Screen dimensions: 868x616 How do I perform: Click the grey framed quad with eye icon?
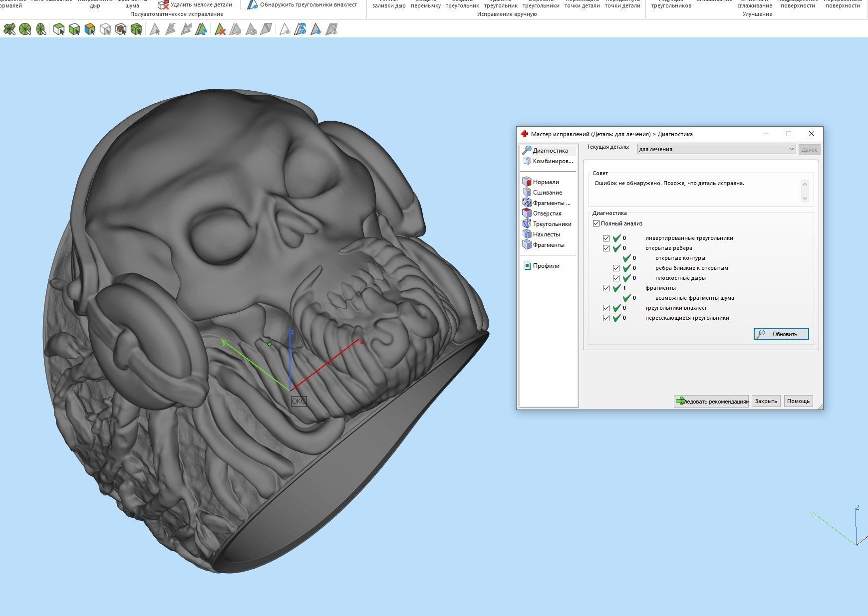(331, 29)
